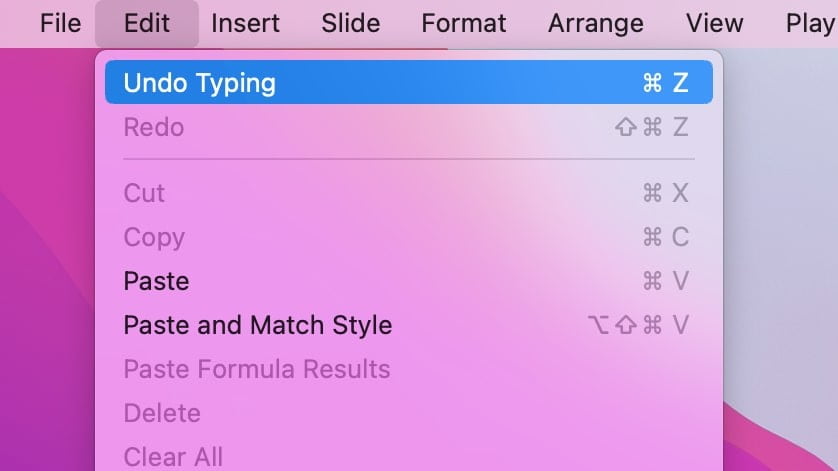Select the Delete menu entry

409,413
